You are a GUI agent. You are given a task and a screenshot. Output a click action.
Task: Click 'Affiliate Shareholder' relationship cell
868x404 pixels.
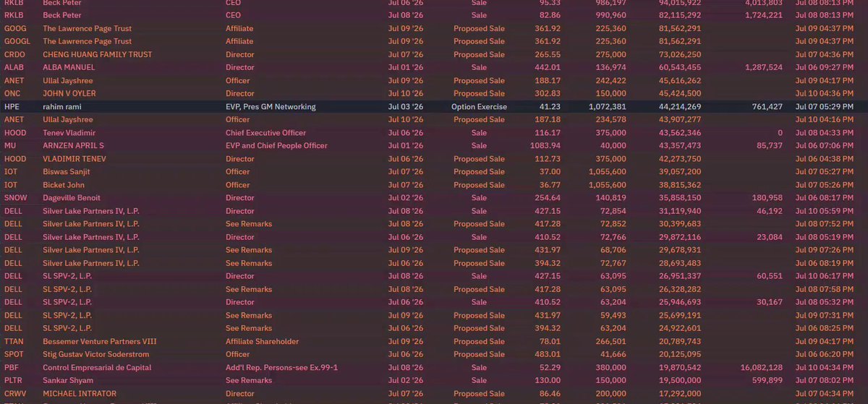(262, 340)
